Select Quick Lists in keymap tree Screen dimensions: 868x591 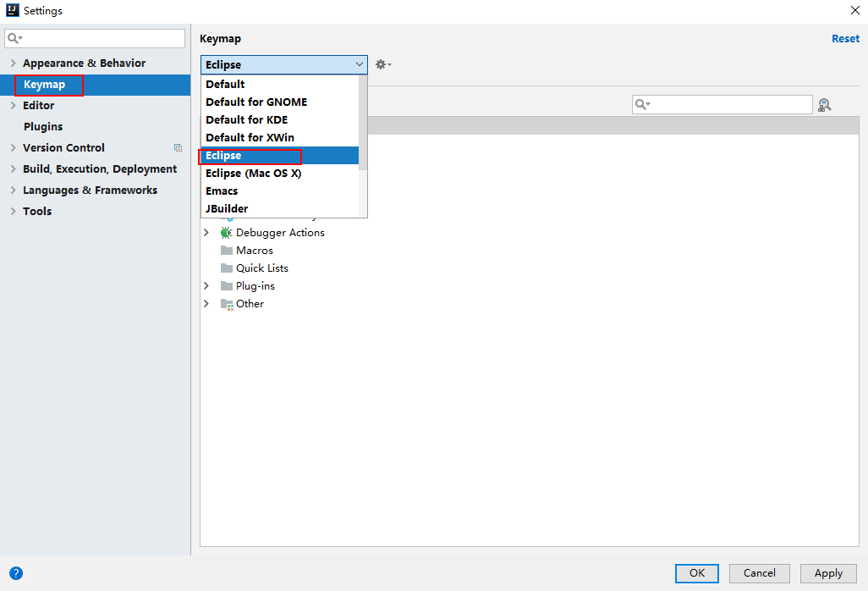pos(262,268)
